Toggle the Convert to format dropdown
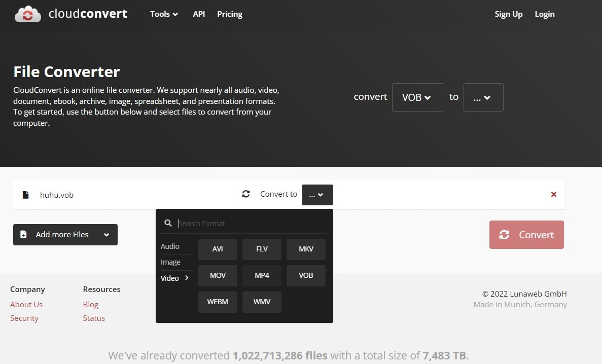 click(x=317, y=195)
